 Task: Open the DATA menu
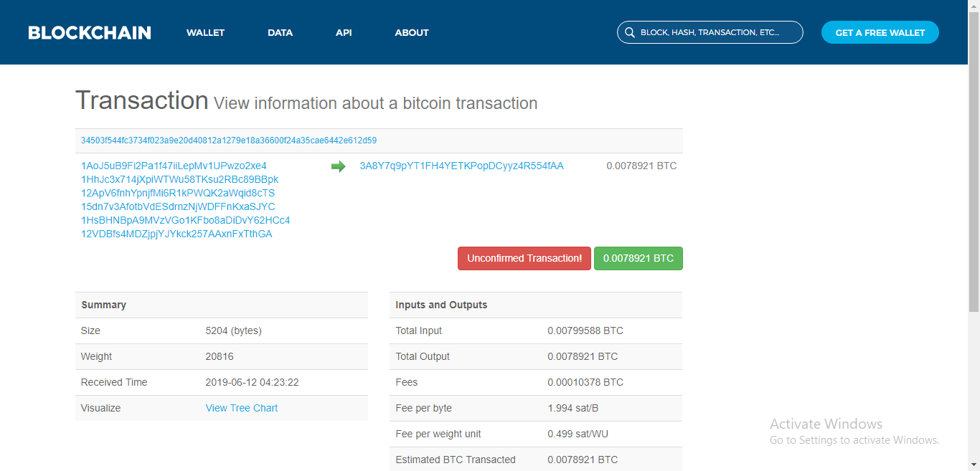tap(280, 32)
